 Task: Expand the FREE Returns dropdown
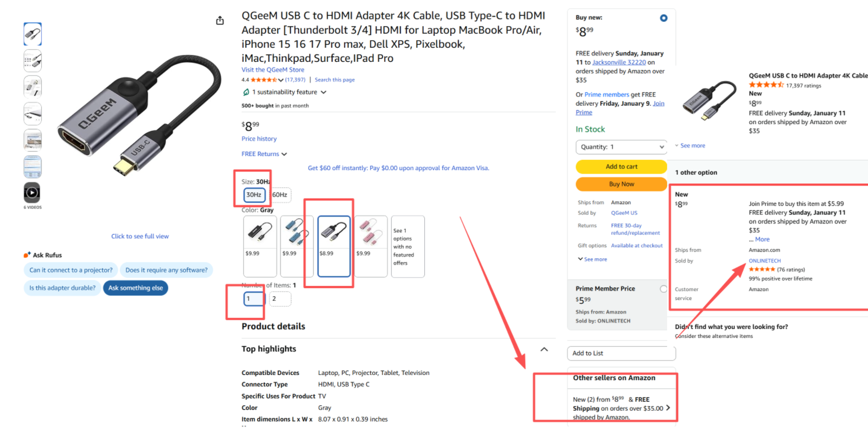(264, 154)
